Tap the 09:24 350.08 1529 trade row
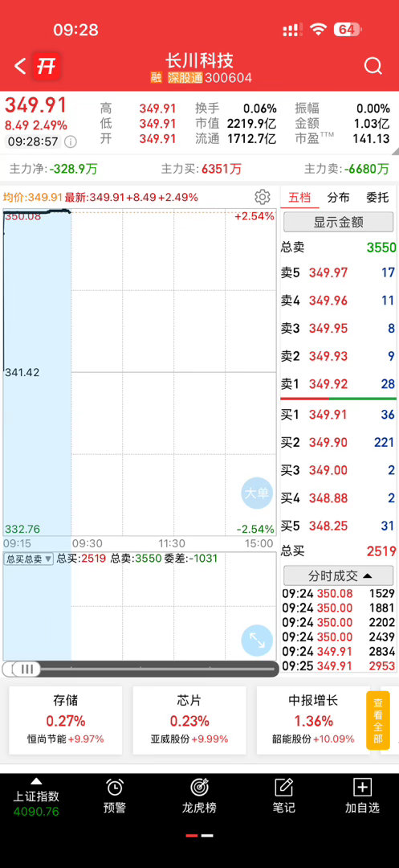This screenshot has width=399, height=868. pos(338,593)
